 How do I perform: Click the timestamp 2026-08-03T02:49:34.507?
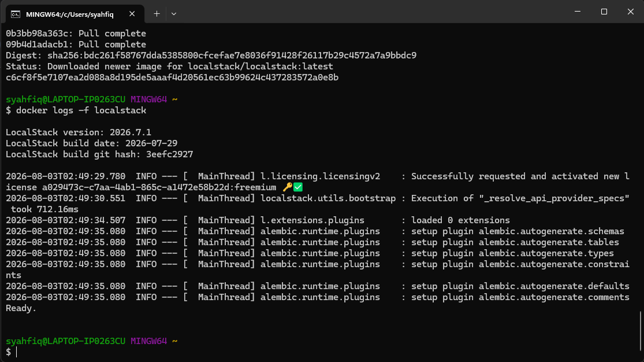66,220
